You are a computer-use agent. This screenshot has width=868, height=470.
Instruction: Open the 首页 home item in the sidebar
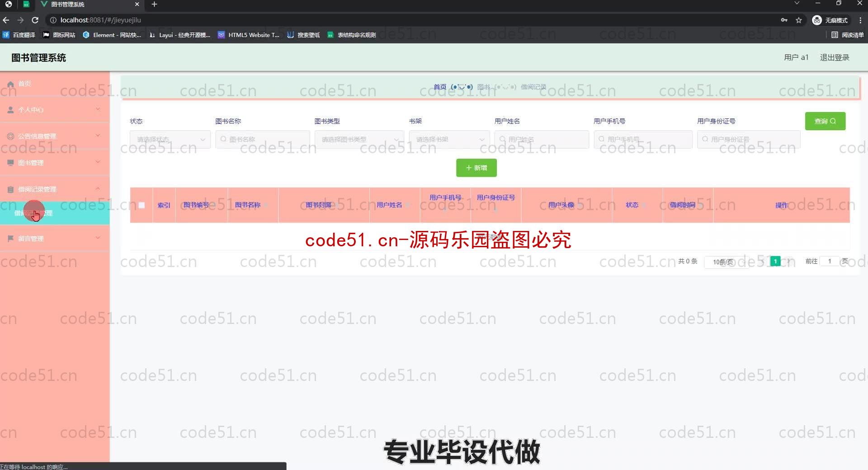pyautogui.click(x=54, y=84)
